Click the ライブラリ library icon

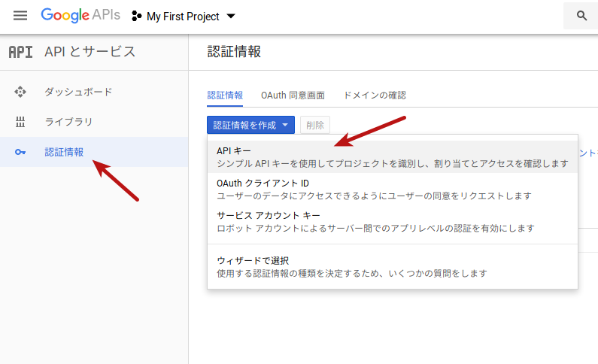click(21, 122)
